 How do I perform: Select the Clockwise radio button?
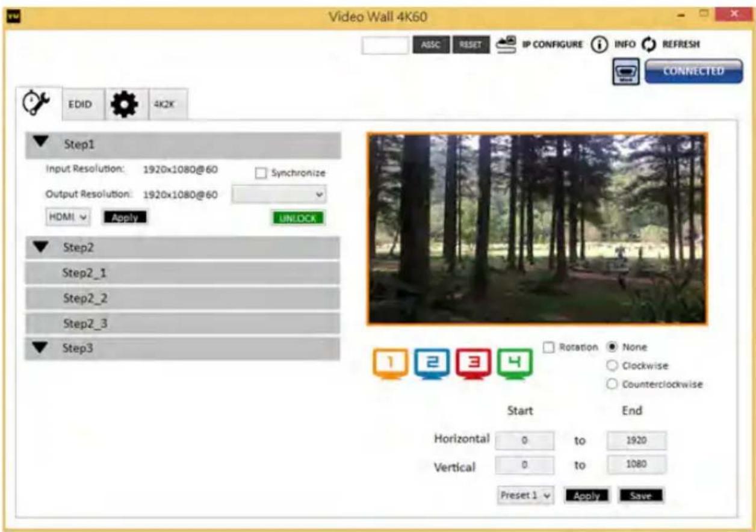(612, 366)
